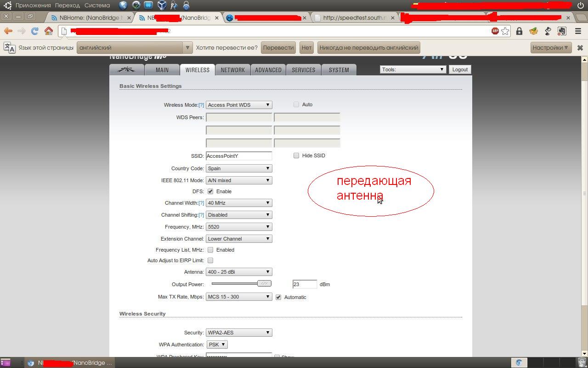
Task: Open the IEEE 802.11 Mode dropdown
Action: 239,180
